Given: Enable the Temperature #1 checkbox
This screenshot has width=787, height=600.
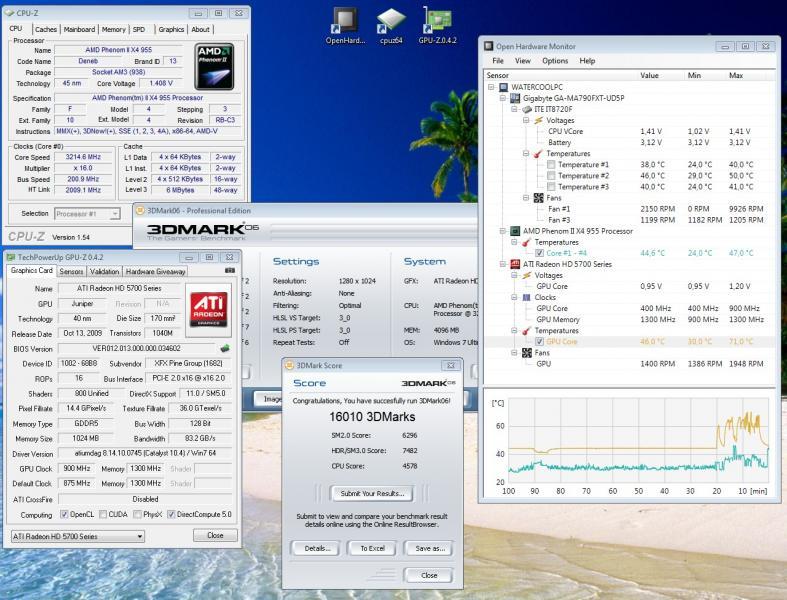Looking at the screenshot, I should pyautogui.click(x=551, y=165).
